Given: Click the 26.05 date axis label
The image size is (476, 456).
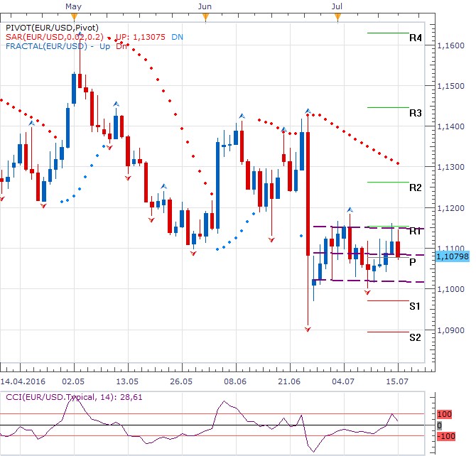Looking at the screenshot, I should (181, 381).
